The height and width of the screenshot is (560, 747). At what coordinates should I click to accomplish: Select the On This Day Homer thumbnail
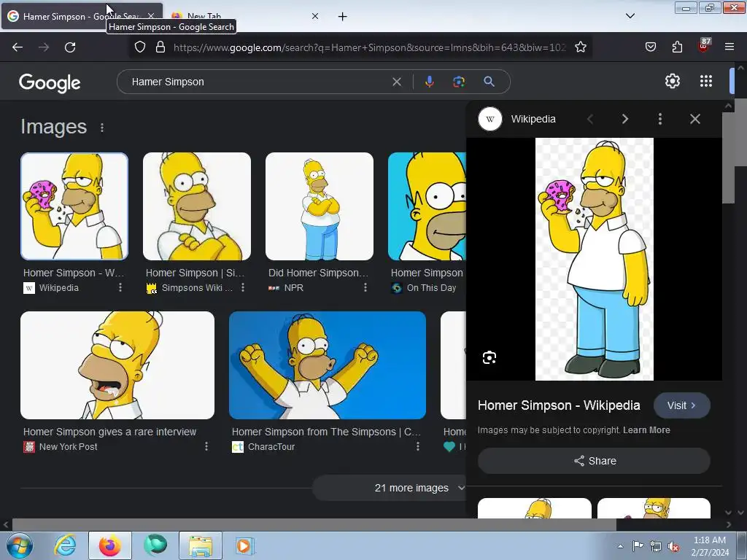pyautogui.click(x=427, y=206)
